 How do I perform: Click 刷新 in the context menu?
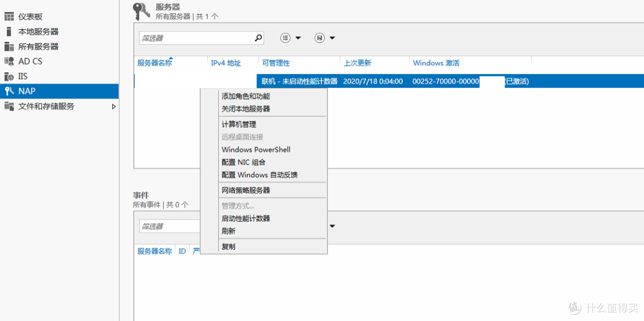[x=229, y=232]
